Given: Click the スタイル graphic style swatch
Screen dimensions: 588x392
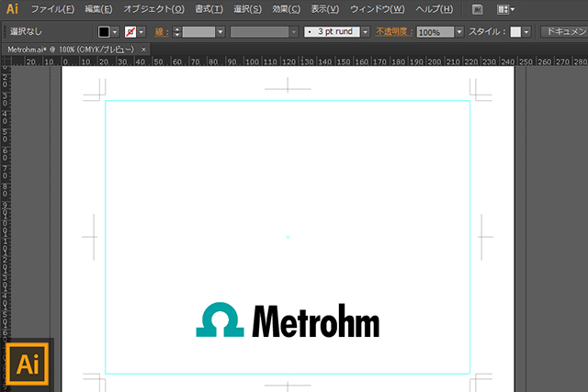Looking at the screenshot, I should tap(515, 32).
